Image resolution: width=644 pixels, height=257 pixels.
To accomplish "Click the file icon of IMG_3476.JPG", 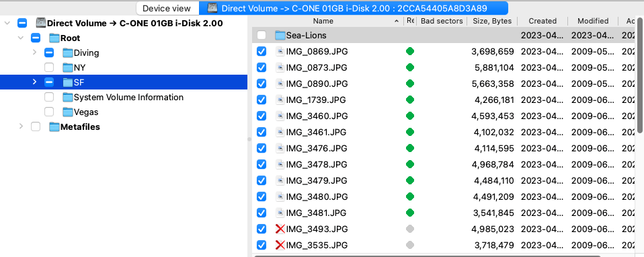I will coord(280,148).
